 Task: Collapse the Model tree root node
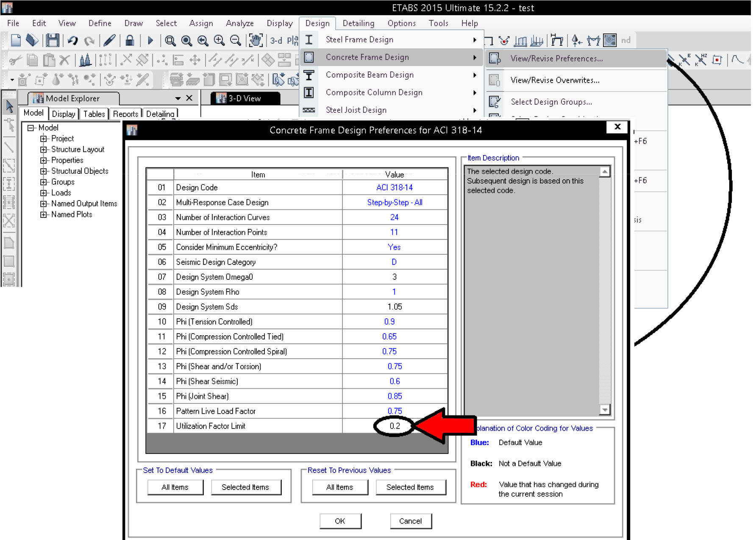(x=31, y=128)
